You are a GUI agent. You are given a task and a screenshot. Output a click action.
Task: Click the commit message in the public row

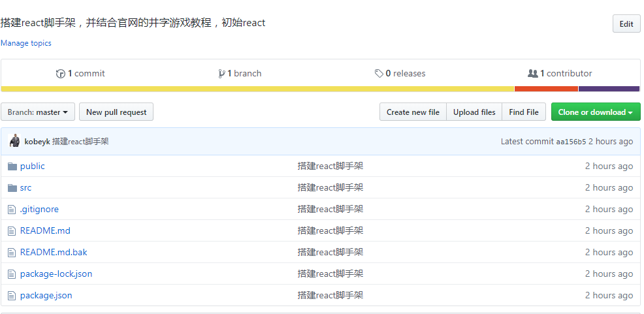pos(330,166)
